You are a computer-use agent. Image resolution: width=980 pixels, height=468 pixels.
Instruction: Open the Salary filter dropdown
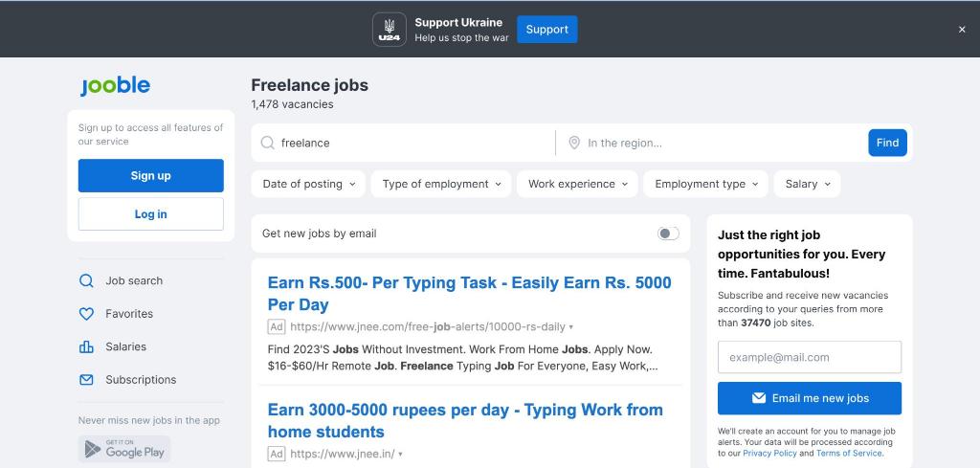coord(807,184)
